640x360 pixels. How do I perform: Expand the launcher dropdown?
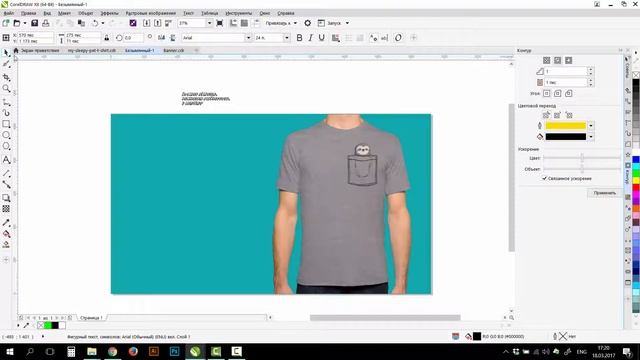pos(347,23)
